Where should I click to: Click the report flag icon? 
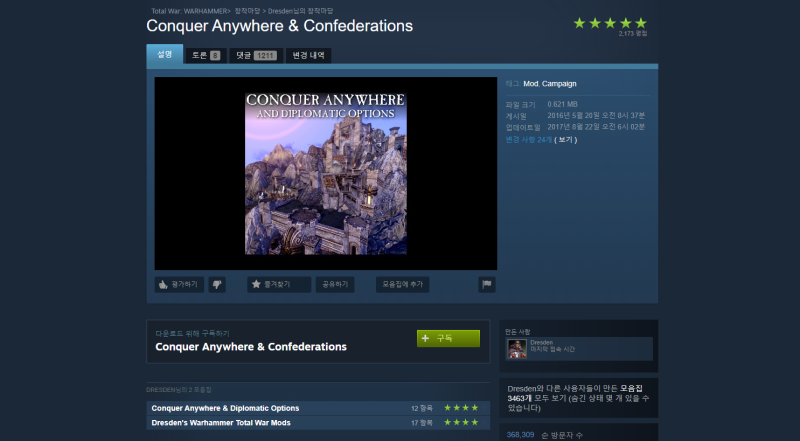(x=487, y=285)
